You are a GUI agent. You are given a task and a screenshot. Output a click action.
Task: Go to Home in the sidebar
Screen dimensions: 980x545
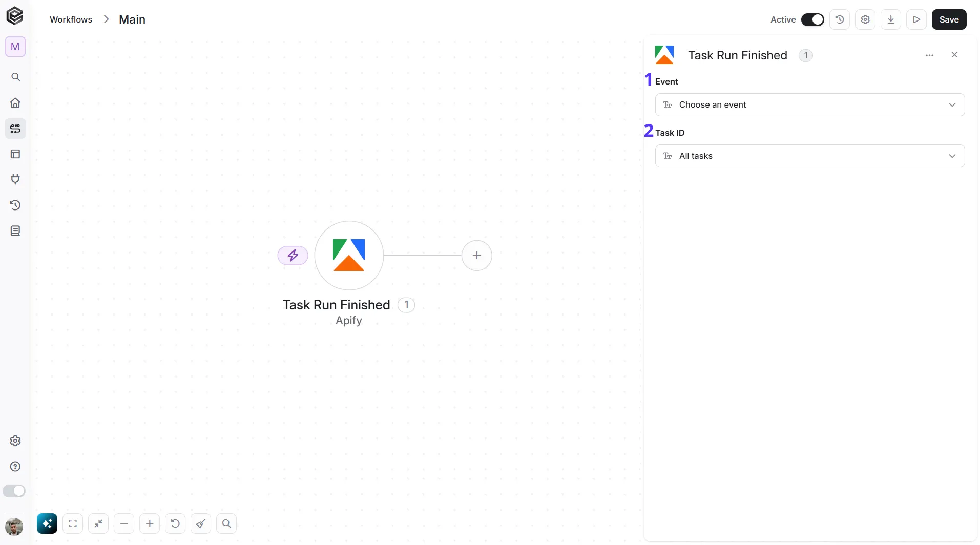[15, 102]
